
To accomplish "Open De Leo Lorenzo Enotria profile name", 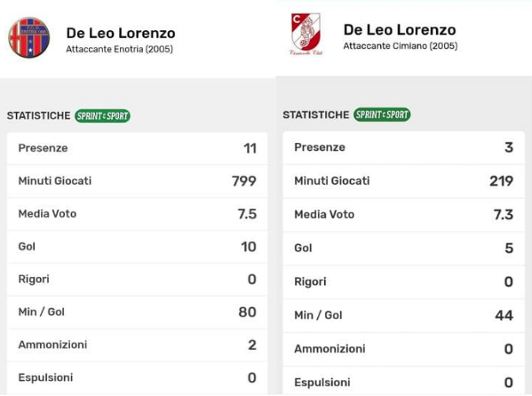I will tap(121, 33).
